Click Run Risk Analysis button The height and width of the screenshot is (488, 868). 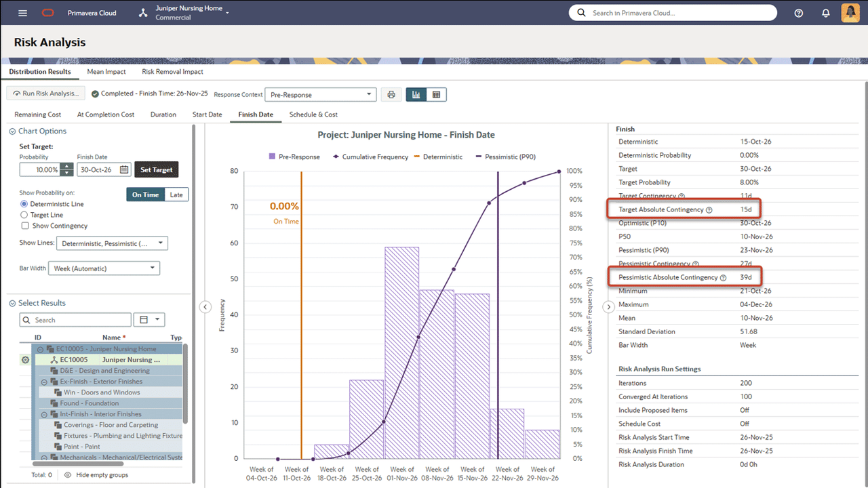pyautogui.click(x=45, y=94)
